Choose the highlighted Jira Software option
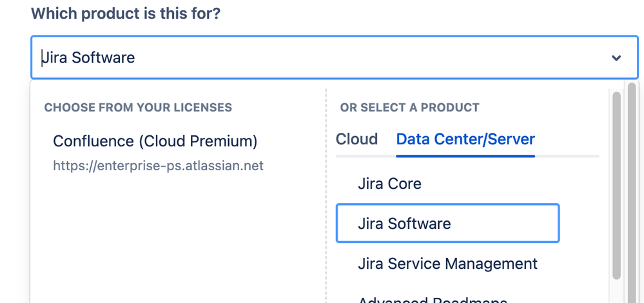 coord(447,223)
